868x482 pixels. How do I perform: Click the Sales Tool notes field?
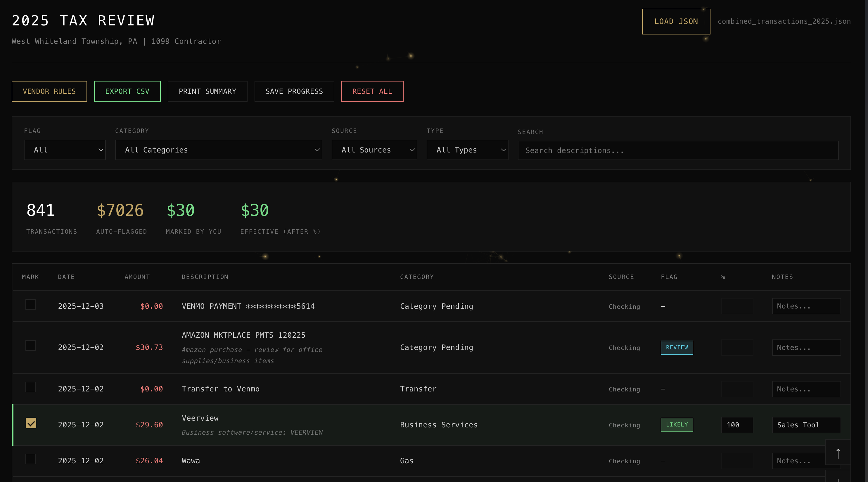coord(806,425)
